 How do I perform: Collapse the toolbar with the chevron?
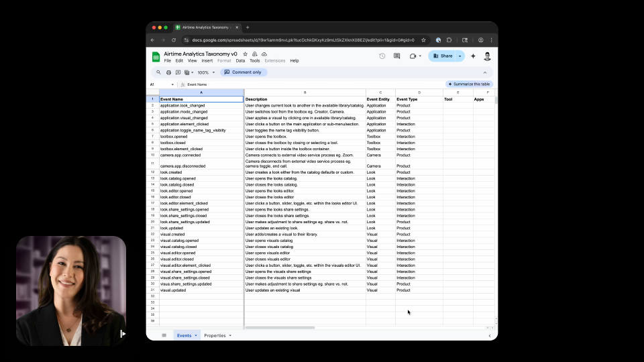[485, 72]
